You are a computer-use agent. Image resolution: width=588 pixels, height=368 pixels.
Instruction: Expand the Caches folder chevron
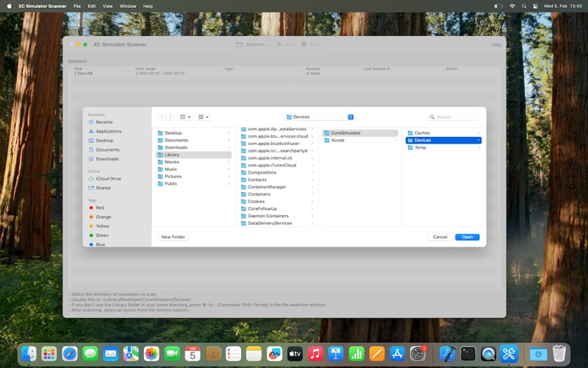(x=478, y=133)
